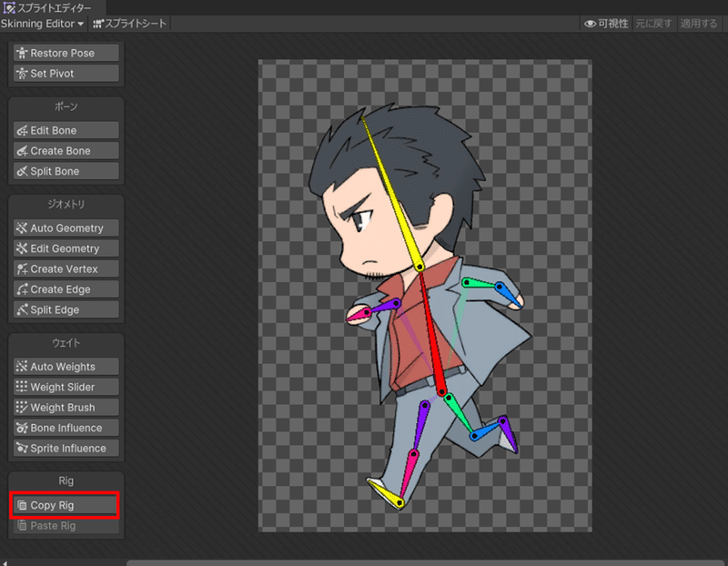Choose the Create Edge tool

click(x=66, y=289)
